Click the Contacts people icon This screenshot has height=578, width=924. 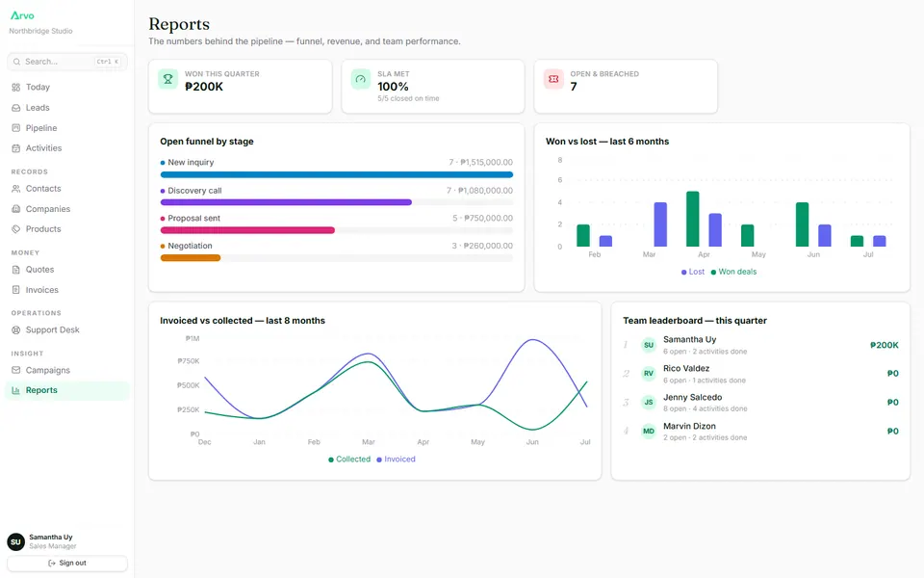point(16,189)
